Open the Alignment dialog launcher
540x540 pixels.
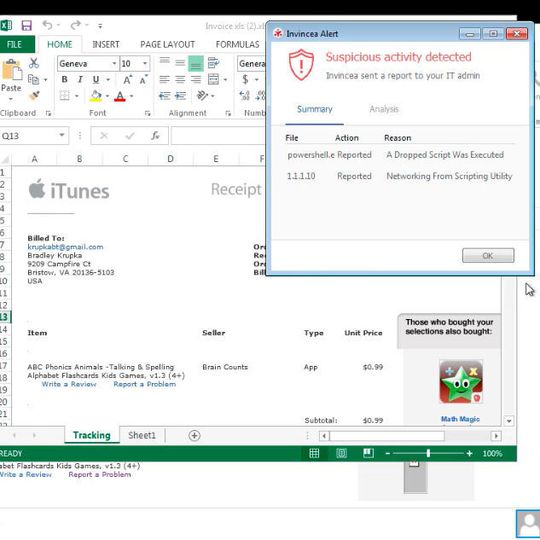tap(228, 113)
